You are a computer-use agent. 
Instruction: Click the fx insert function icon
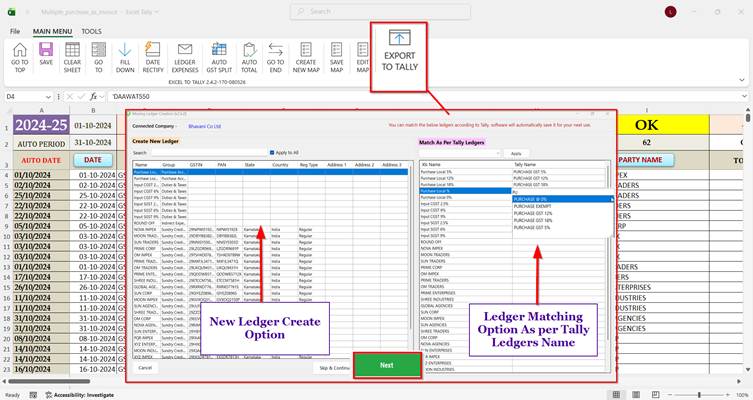click(x=94, y=97)
